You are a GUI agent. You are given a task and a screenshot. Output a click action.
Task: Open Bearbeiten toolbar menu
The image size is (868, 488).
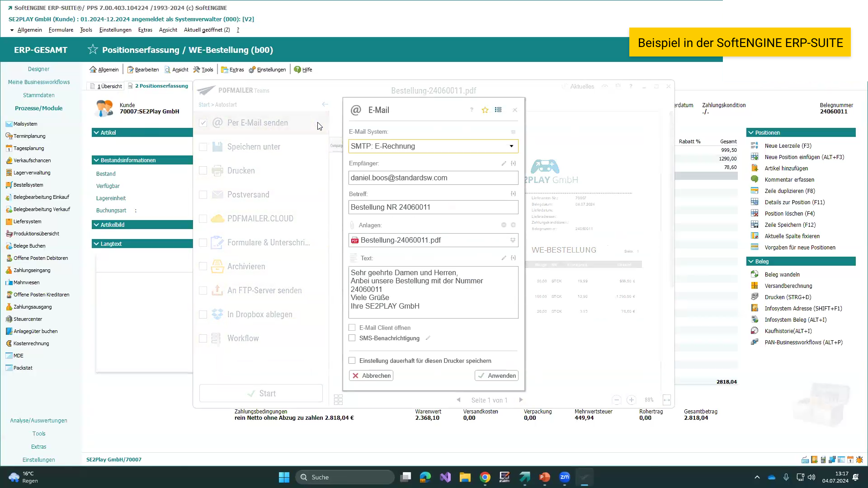point(143,70)
